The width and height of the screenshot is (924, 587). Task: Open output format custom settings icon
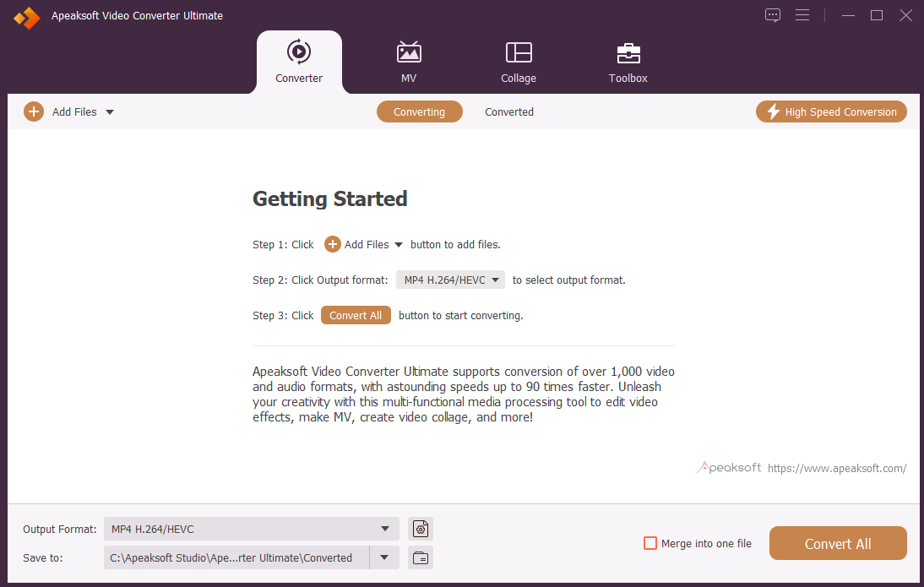click(x=420, y=529)
